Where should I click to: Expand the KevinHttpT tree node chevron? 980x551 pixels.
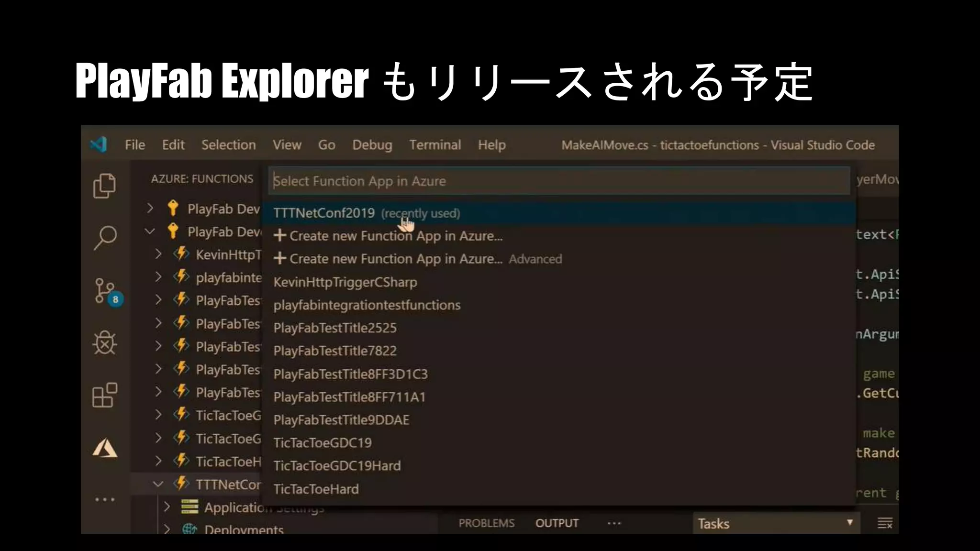(158, 253)
